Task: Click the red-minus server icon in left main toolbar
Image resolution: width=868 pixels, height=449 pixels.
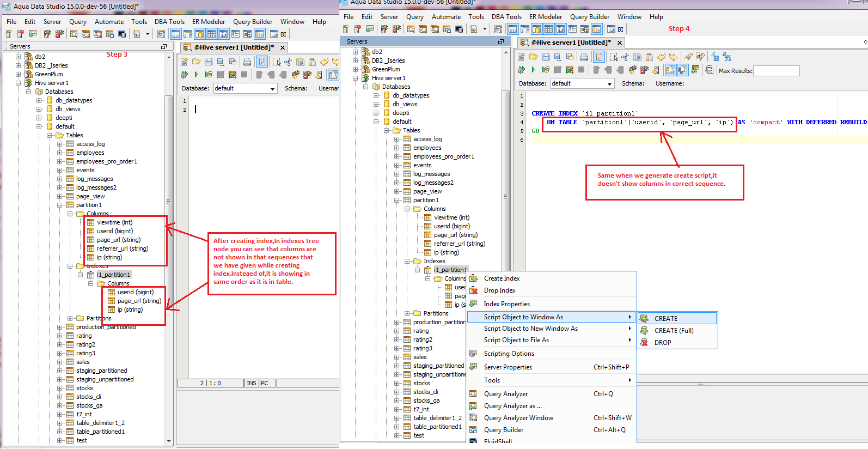Action: tap(21, 34)
